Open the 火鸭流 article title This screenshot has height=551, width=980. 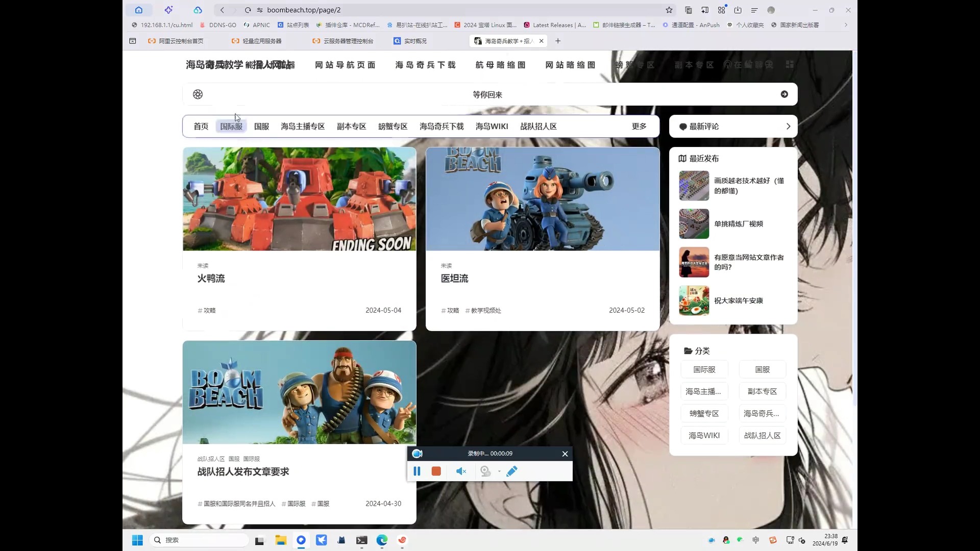(x=211, y=279)
